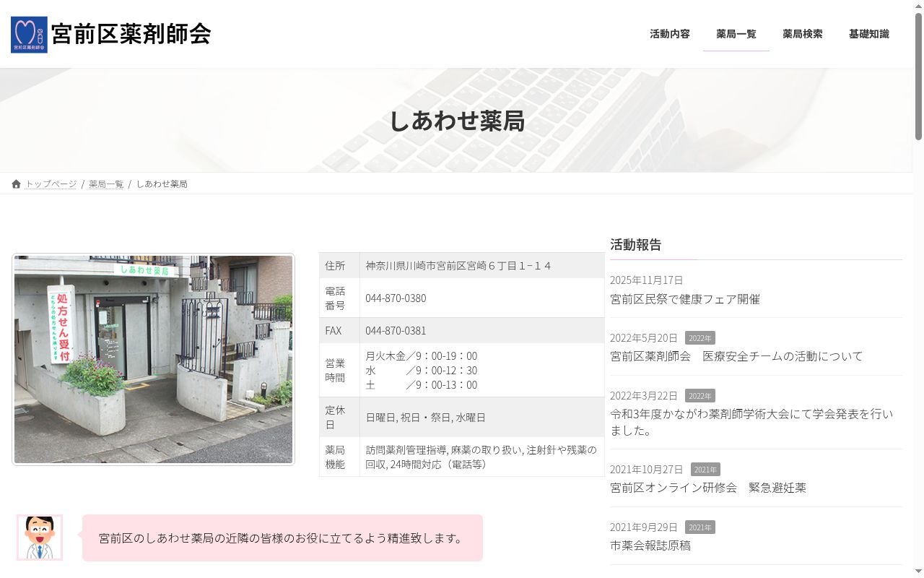This screenshot has height=578, width=924.
Task: Click the pharmacist avatar icon
Action: (40, 538)
